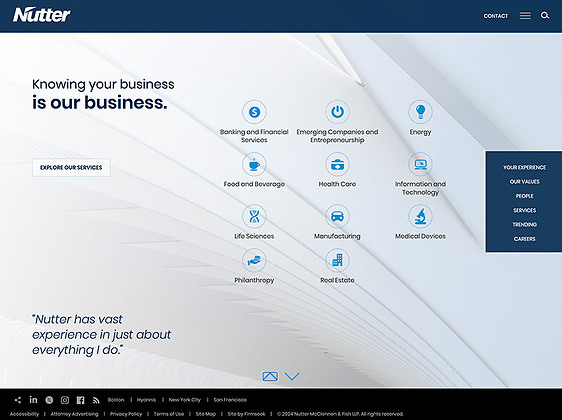
Task: Select the Emerging Companies power icon
Action: pos(337,112)
